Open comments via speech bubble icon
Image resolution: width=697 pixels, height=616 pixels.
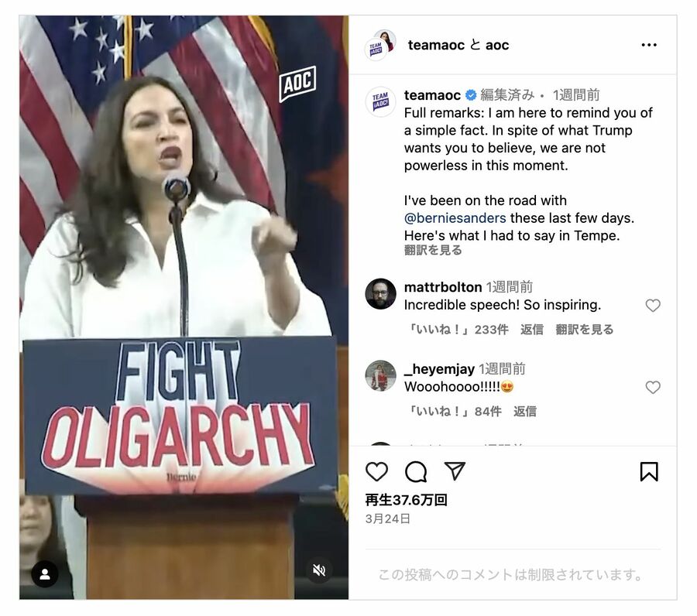coord(416,471)
